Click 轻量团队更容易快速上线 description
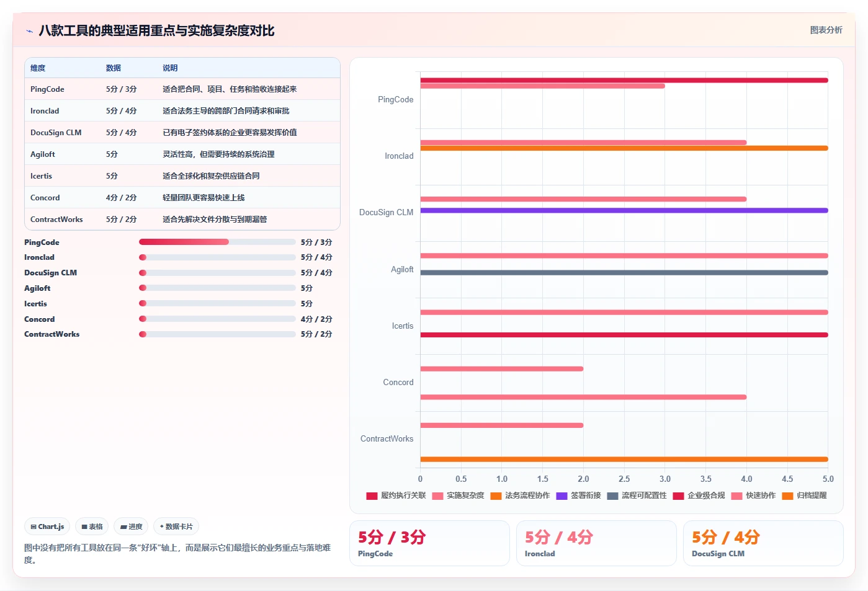Viewport: 868px width, 591px height. [204, 198]
